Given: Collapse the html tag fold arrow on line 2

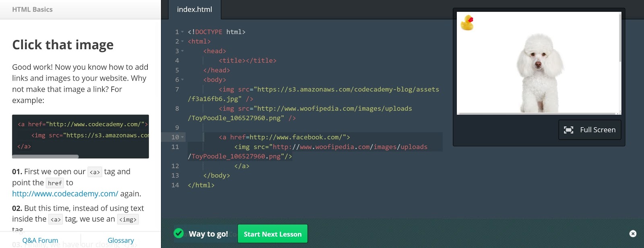Looking at the screenshot, I should coord(182,42).
